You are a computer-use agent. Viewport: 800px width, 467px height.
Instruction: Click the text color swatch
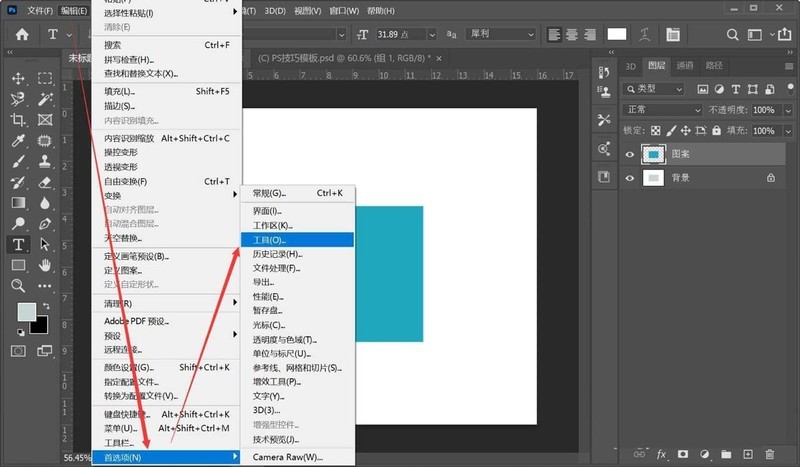tap(617, 34)
